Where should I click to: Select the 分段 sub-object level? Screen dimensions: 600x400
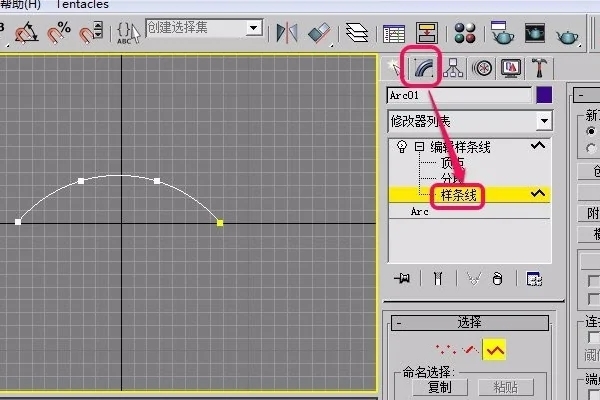[452, 178]
